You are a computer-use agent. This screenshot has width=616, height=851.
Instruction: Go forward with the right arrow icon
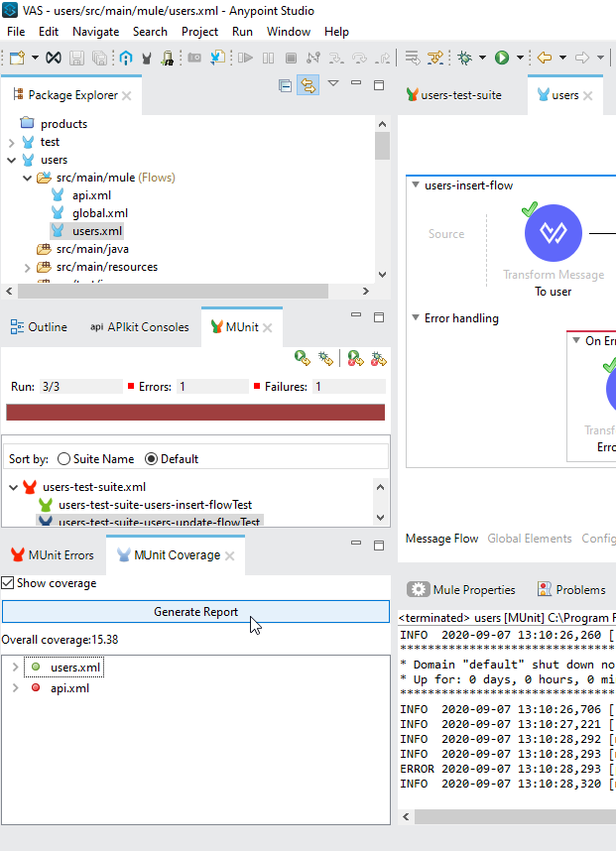[582, 58]
